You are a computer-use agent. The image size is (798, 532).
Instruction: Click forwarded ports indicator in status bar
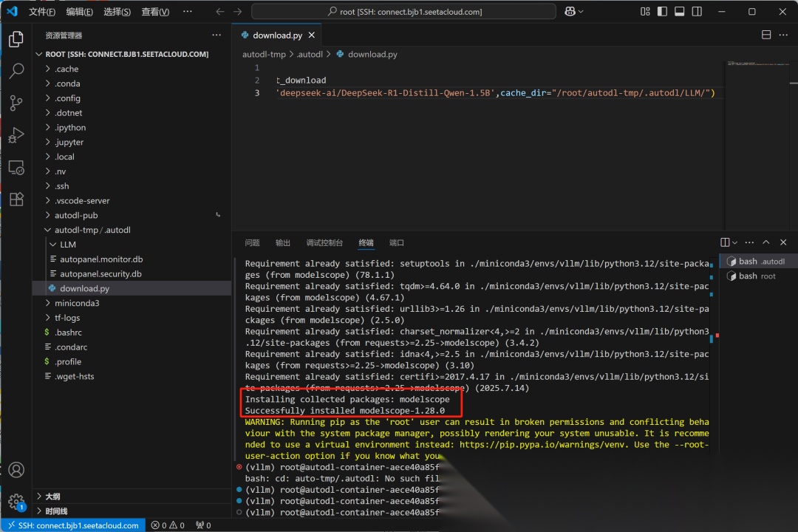point(203,525)
